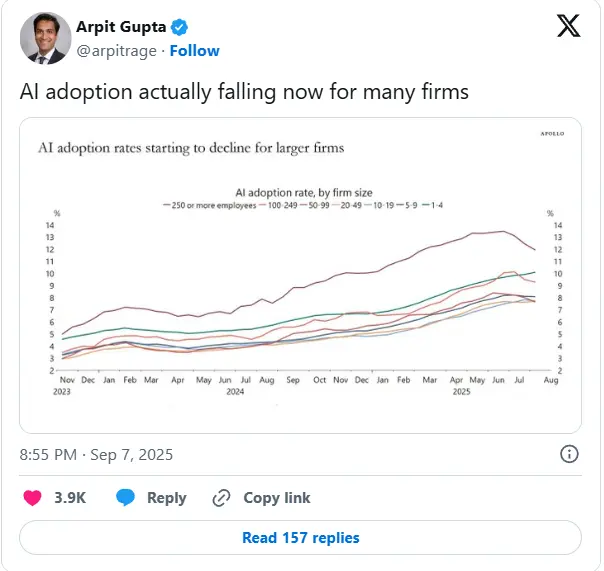Click the APOLLO logo on chart
The height and width of the screenshot is (571, 604).
pos(552,133)
